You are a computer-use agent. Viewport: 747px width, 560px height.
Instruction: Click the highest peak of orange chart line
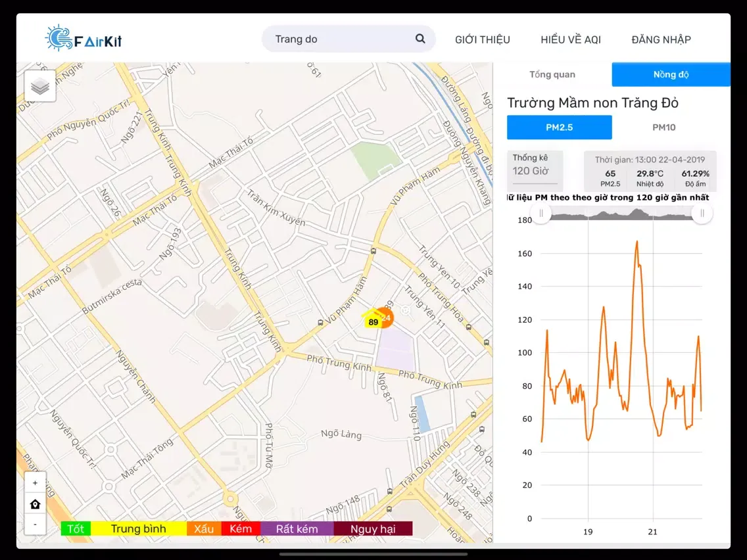637,242
